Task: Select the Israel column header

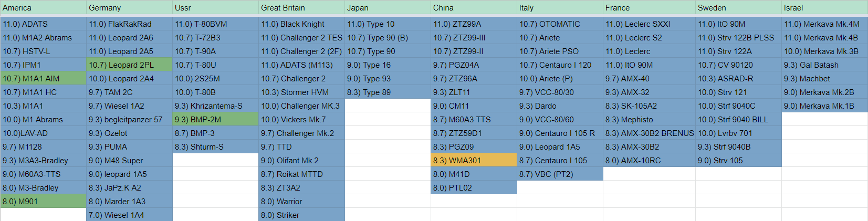Action: (x=824, y=8)
